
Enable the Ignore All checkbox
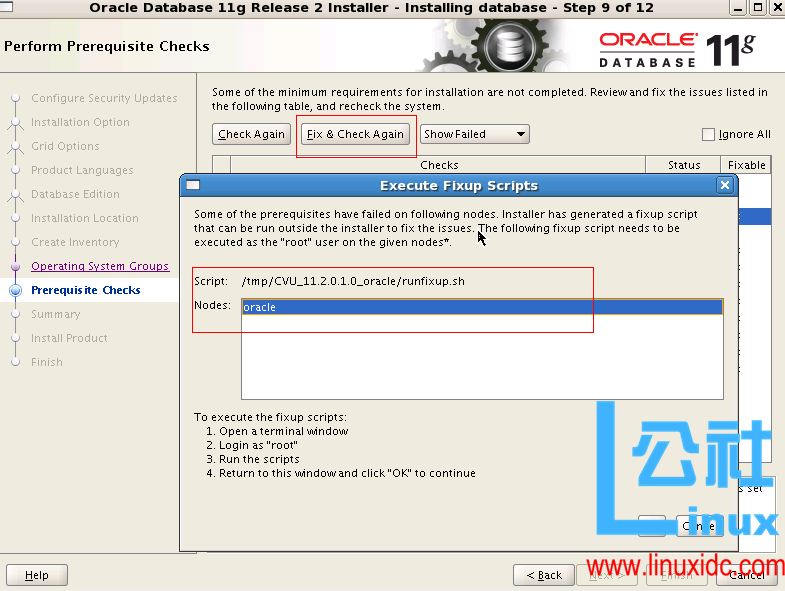(708, 134)
